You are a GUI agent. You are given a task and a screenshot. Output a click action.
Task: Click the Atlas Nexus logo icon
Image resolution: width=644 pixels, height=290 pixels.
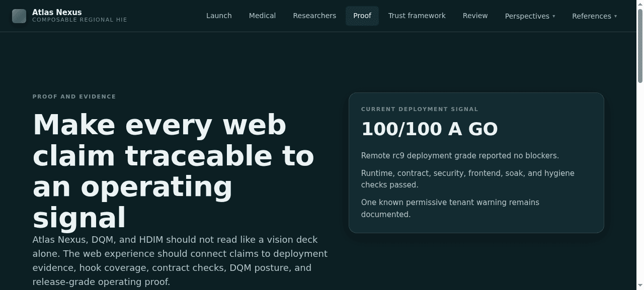[19, 16]
